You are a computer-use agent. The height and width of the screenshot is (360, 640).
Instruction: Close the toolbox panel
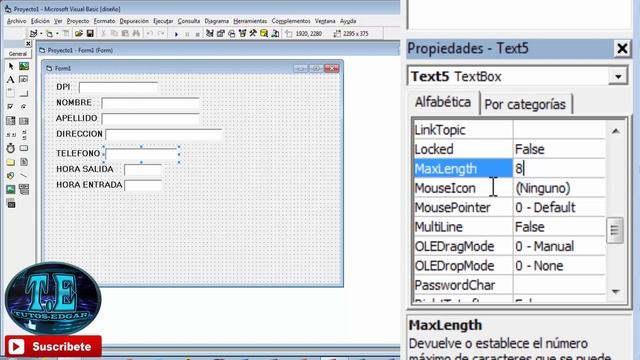(28, 43)
